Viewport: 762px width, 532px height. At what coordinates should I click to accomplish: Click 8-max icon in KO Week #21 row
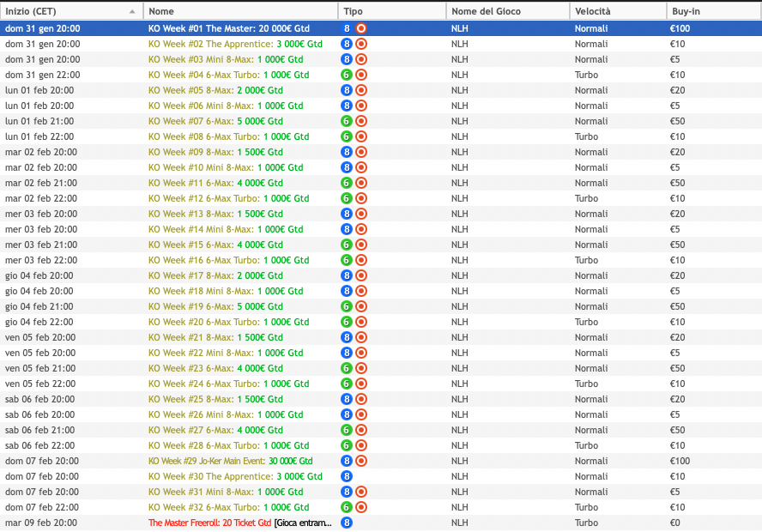[x=347, y=337]
